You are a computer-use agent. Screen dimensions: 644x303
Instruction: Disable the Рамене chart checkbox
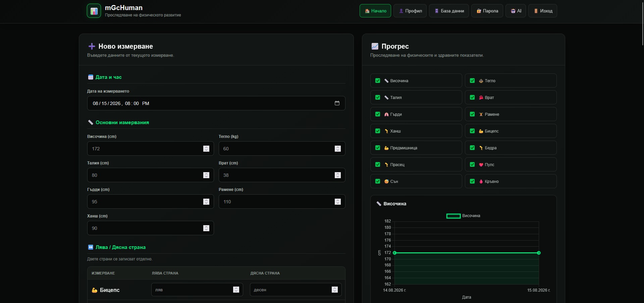tap(472, 114)
